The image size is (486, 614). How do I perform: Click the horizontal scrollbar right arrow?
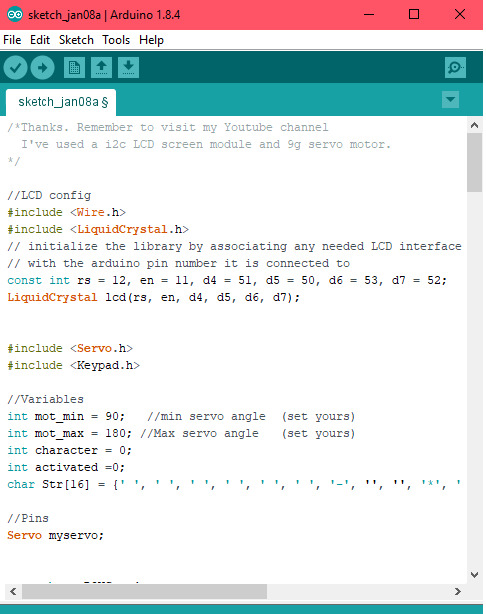click(458, 591)
